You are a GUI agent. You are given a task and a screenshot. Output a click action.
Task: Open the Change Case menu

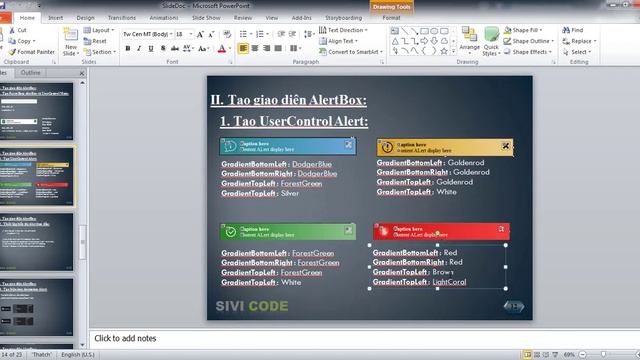click(x=203, y=49)
